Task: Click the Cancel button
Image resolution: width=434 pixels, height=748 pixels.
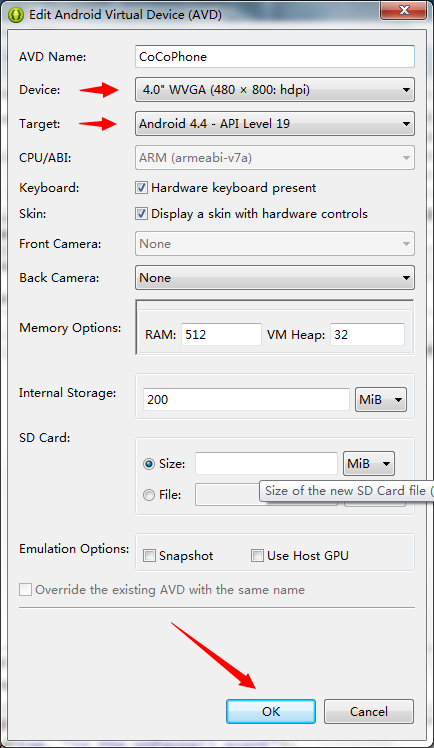Action: pyautogui.click(x=369, y=712)
